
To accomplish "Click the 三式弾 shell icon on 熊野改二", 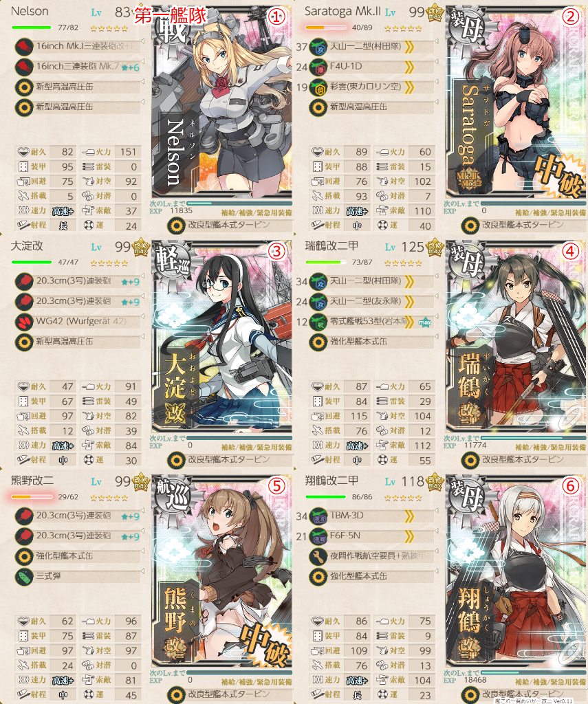I will coord(24,577).
